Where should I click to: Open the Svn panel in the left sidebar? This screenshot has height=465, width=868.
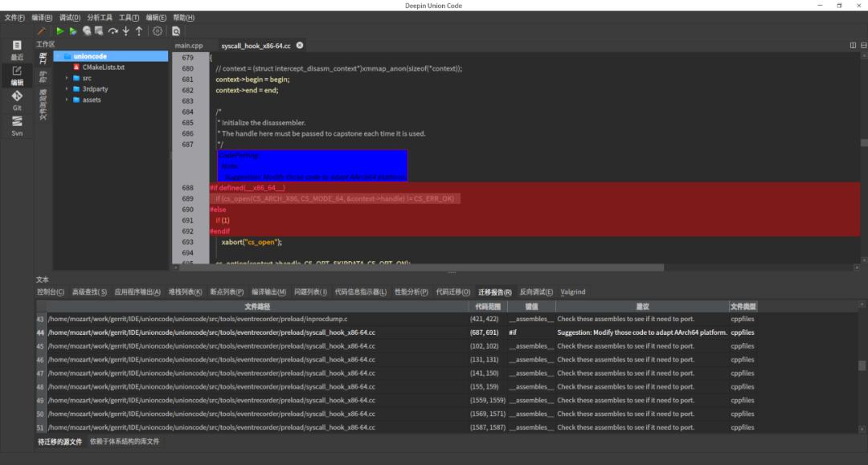pyautogui.click(x=17, y=124)
